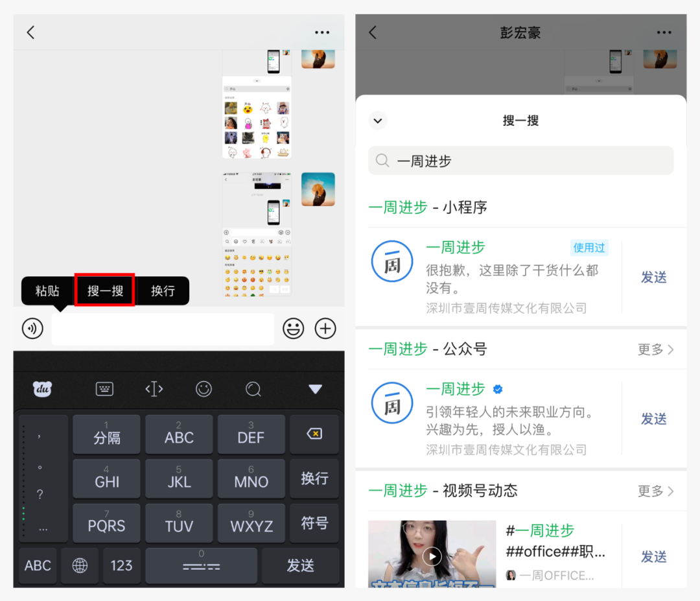
Task: Tap the voice input icon
Action: point(32,329)
